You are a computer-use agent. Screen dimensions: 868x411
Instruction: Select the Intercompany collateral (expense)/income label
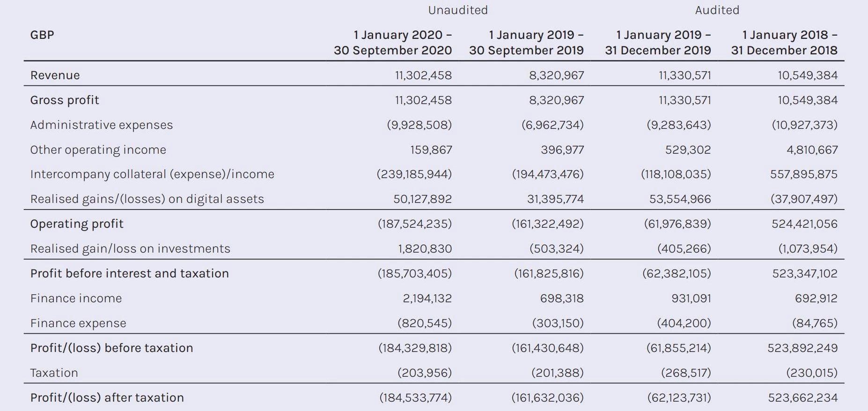(152, 174)
